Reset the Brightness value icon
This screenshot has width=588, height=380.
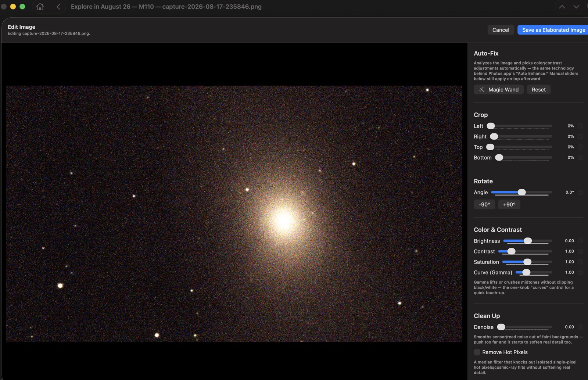point(580,241)
